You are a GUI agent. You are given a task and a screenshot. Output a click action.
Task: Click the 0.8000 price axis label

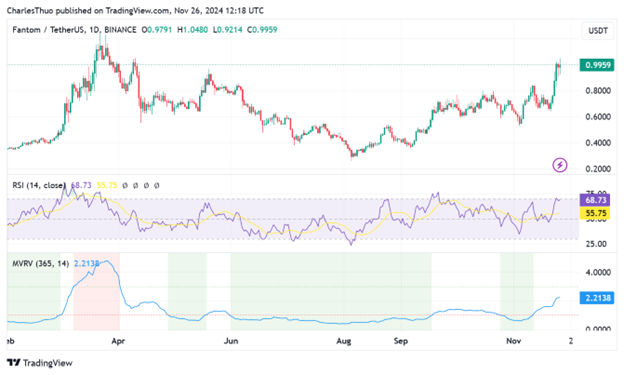click(598, 91)
